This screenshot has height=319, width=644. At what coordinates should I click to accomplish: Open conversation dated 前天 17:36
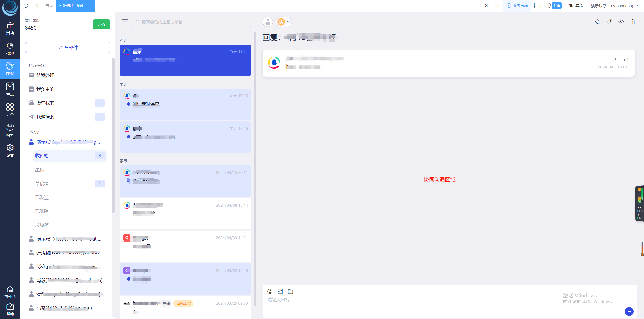[185, 104]
